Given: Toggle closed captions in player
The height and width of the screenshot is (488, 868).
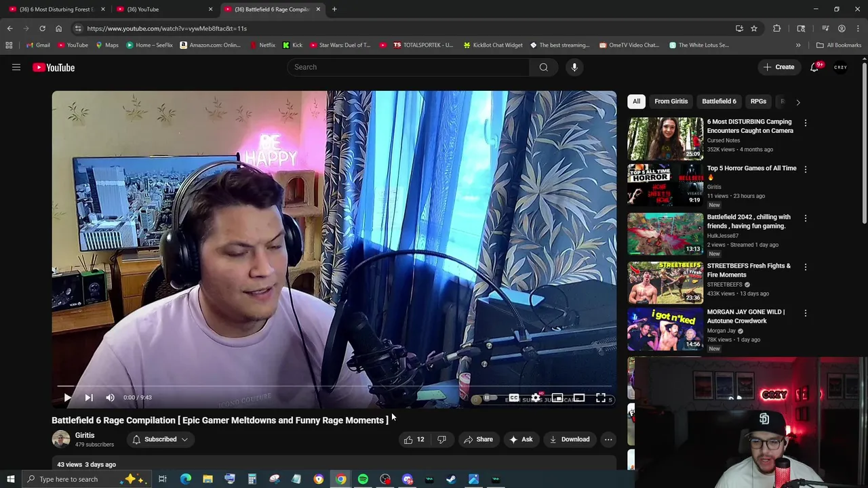Looking at the screenshot, I should pos(514,399).
